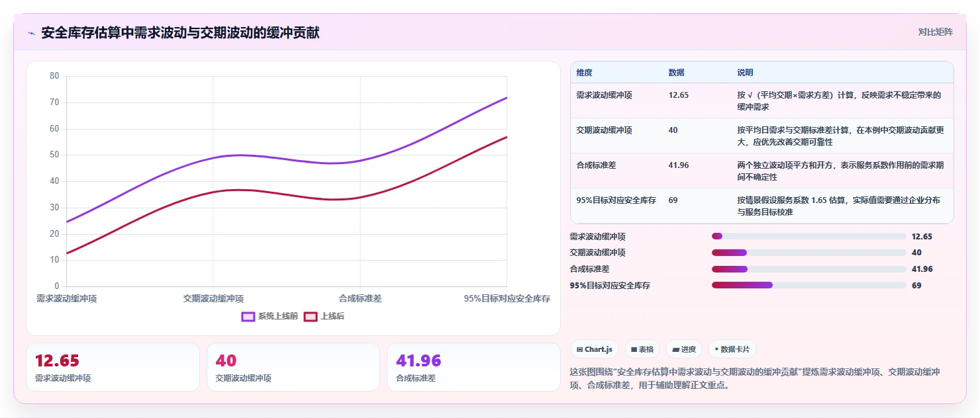The image size is (980, 418).
Task: Select the 表格 tag pill
Action: click(642, 349)
